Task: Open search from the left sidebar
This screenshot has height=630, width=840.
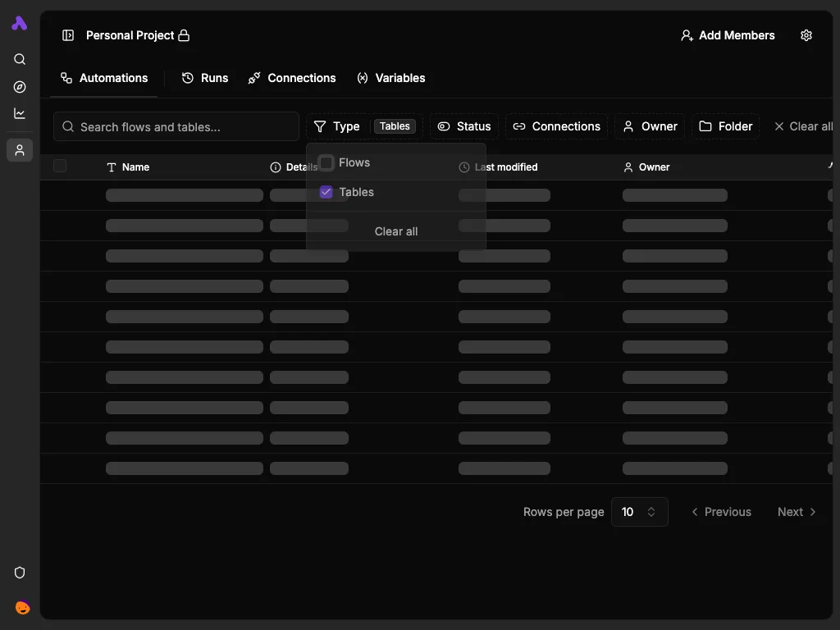Action: point(20,59)
